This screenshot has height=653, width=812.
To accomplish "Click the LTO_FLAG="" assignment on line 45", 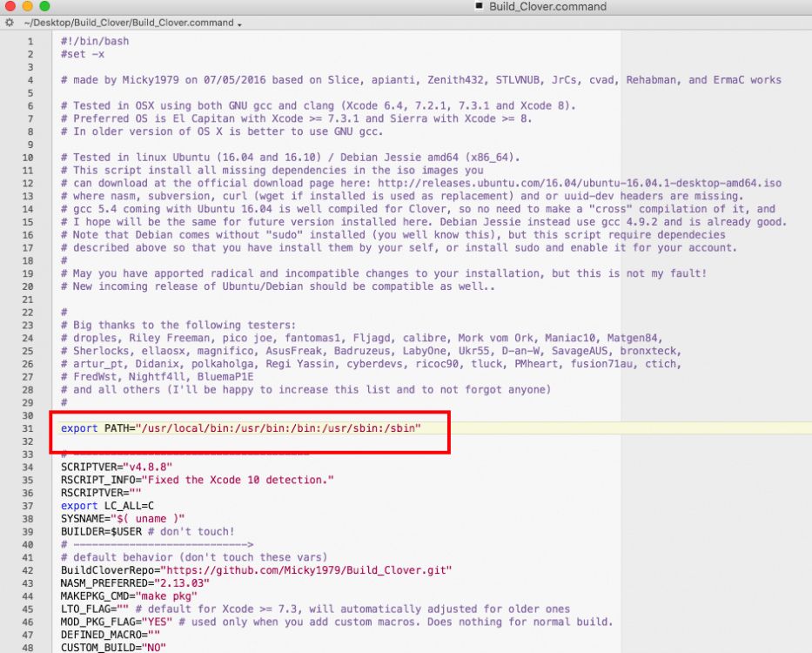I will point(95,609).
